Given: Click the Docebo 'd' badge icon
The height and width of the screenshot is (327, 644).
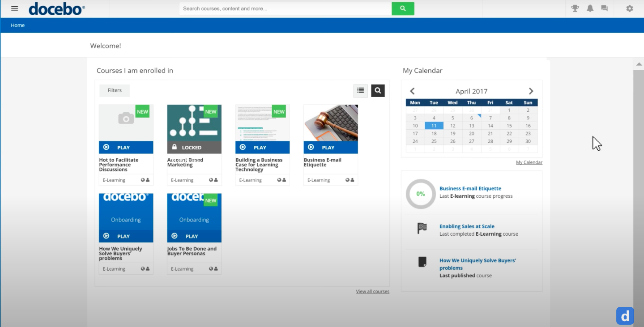Looking at the screenshot, I should [625, 315].
